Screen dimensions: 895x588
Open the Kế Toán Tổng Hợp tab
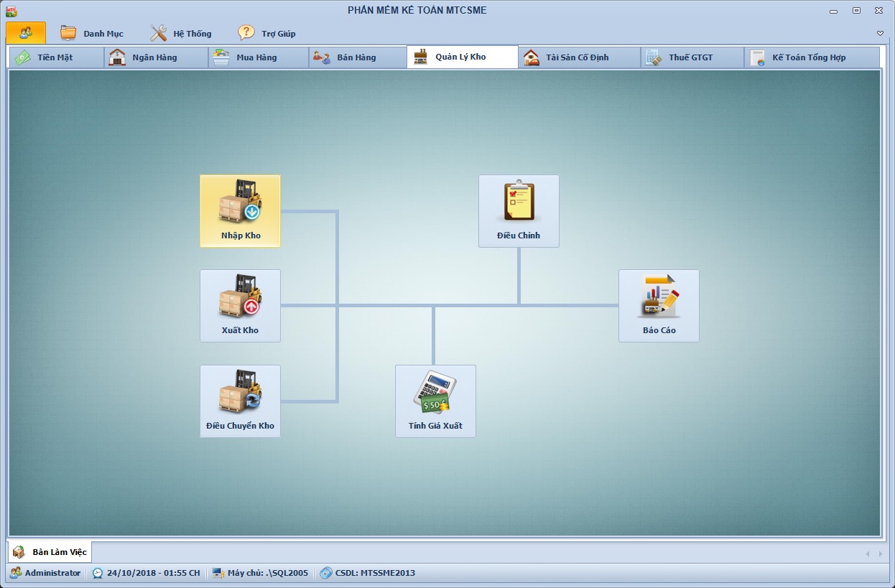tap(809, 57)
